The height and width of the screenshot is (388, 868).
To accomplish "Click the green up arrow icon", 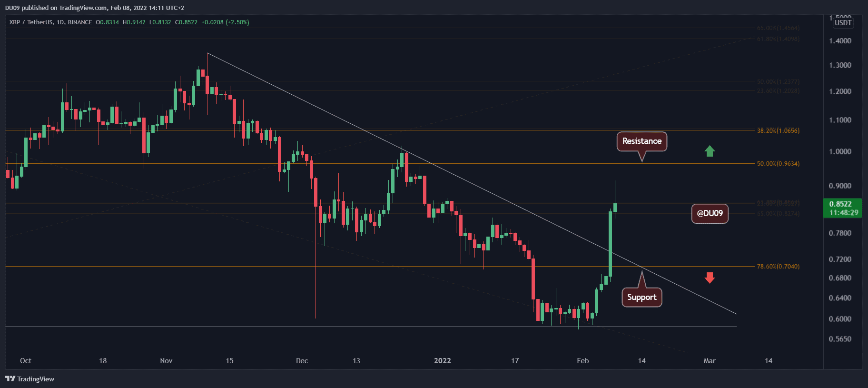I will [710, 151].
